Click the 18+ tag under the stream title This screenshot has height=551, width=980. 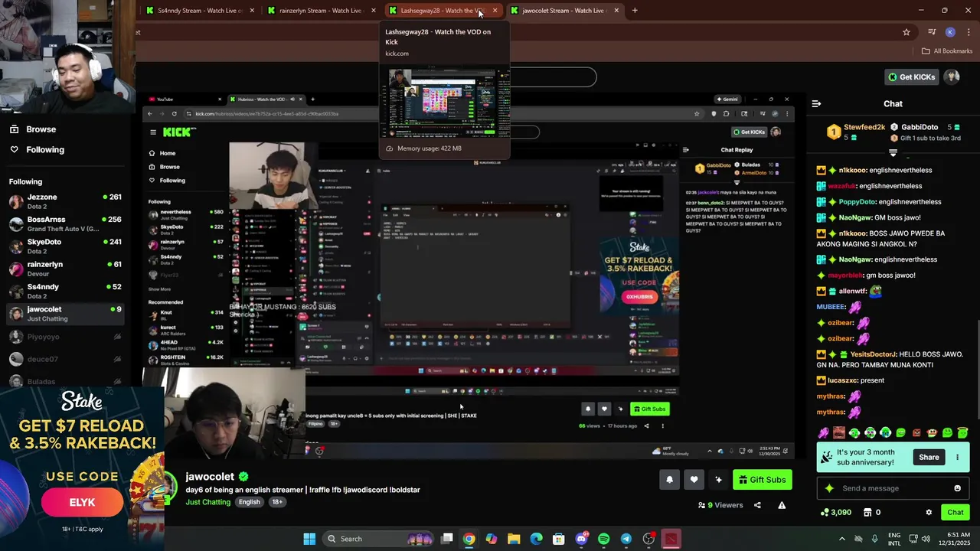click(x=277, y=502)
